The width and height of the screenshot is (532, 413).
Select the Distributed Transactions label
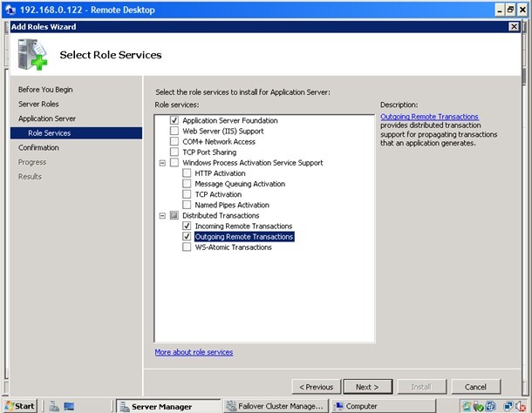[x=221, y=216]
